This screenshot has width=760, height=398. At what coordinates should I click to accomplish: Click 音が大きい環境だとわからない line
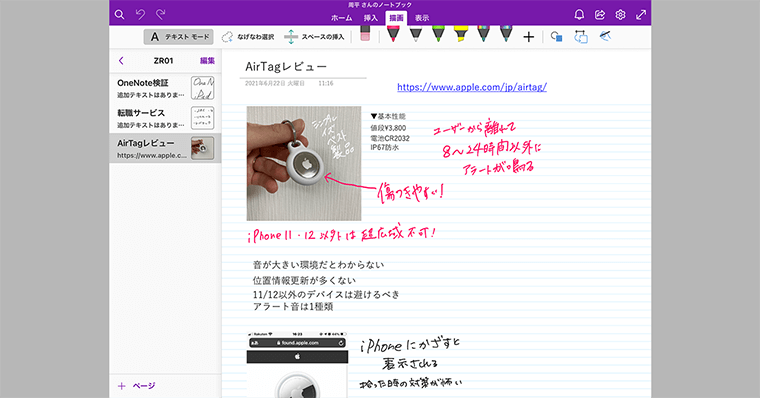(x=318, y=265)
